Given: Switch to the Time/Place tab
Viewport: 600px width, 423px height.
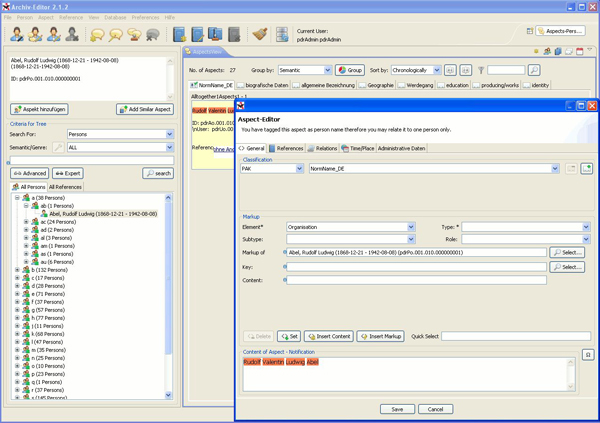Looking at the screenshot, I should point(357,148).
